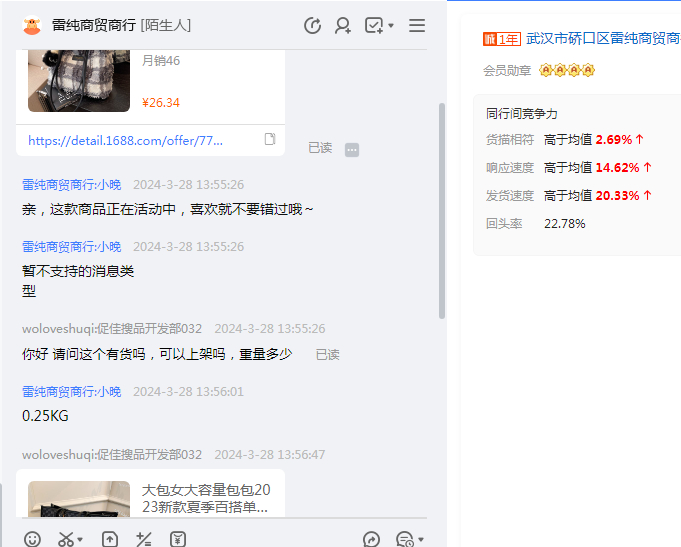Open chat history clock icon
Image resolution: width=681 pixels, height=547 pixels.
coord(312,26)
